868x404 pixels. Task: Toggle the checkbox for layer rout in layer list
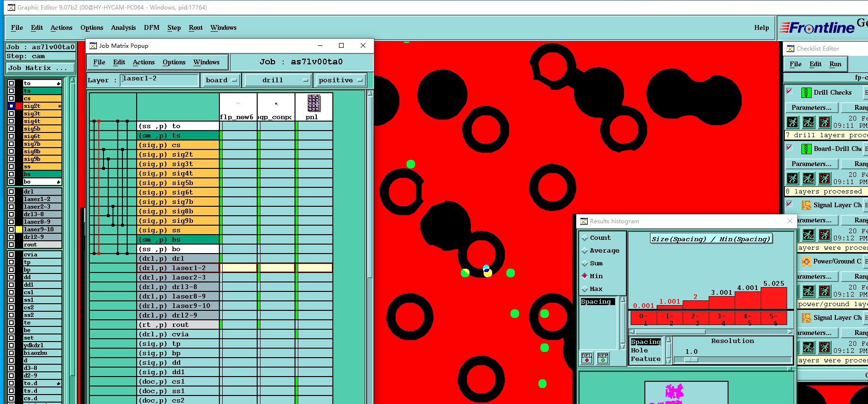tap(11, 245)
